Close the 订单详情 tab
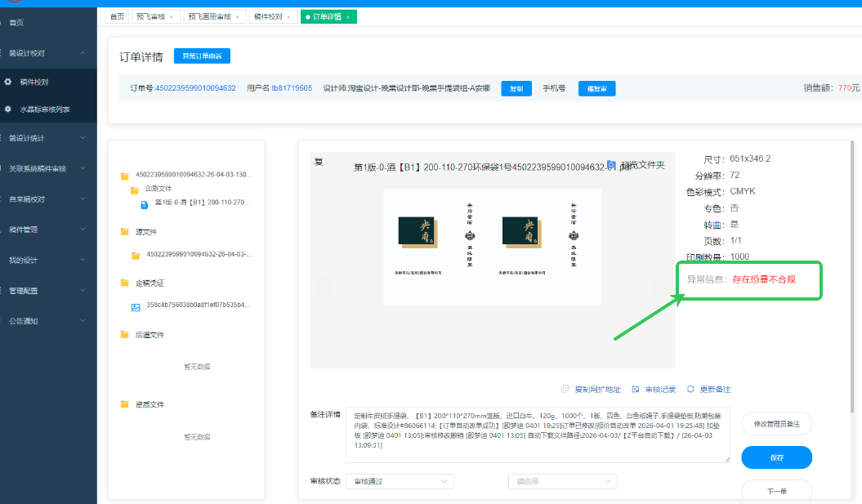The image size is (862, 504). click(x=348, y=17)
